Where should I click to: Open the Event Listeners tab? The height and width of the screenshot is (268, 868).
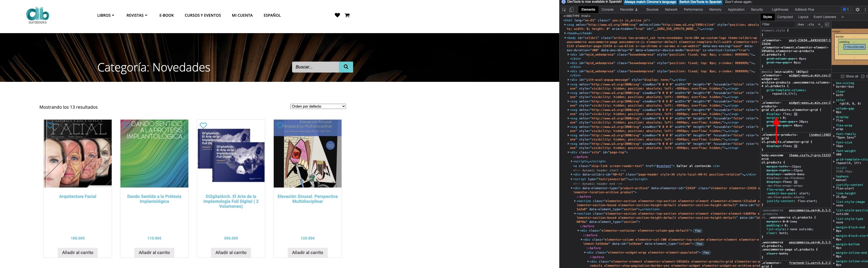824,17
